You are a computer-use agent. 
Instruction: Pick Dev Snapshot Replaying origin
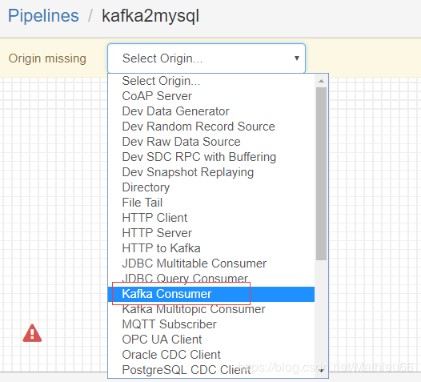(211, 172)
